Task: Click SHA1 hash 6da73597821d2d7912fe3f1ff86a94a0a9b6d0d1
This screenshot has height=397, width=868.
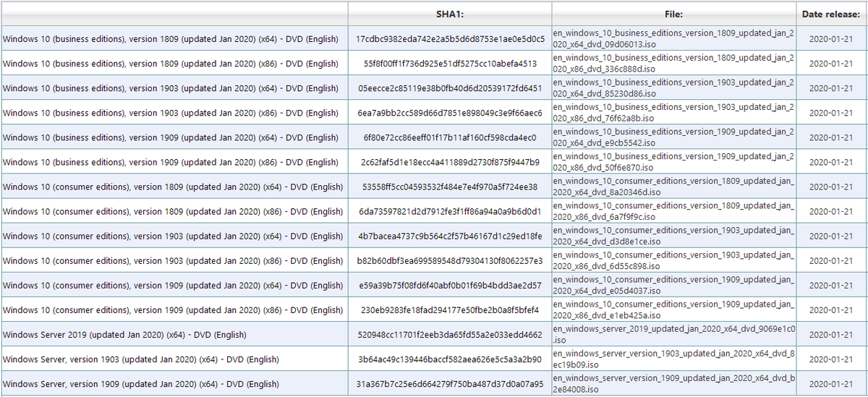Action: (x=450, y=211)
